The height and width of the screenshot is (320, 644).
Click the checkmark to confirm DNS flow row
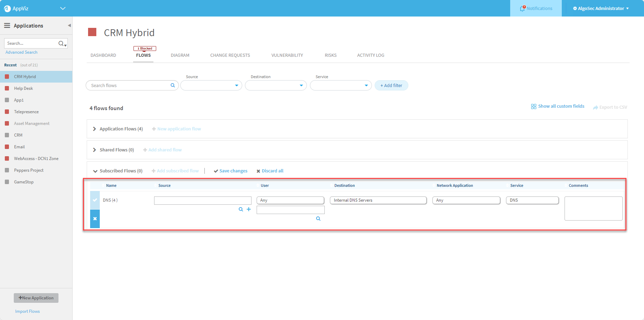95,200
